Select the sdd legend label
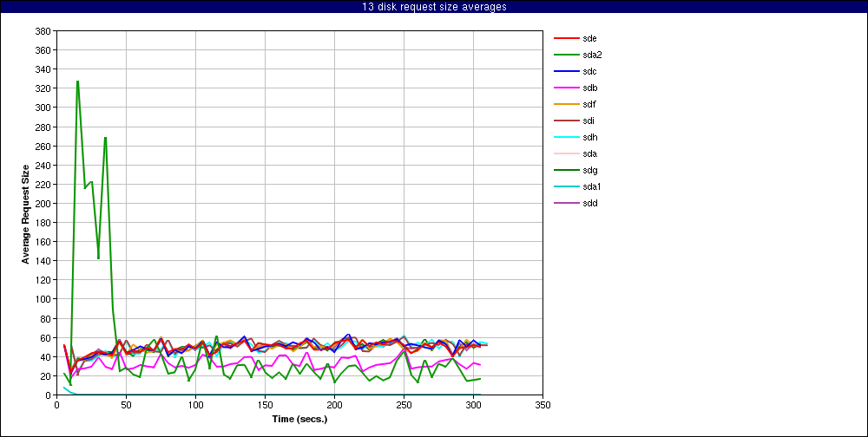The height and width of the screenshot is (437, 868). click(589, 204)
